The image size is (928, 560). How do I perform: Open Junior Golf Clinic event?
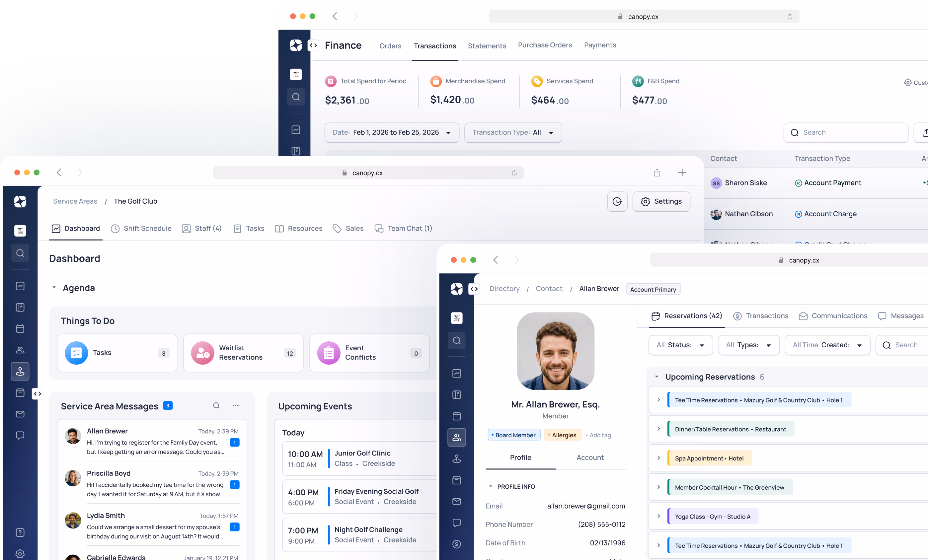click(x=360, y=458)
